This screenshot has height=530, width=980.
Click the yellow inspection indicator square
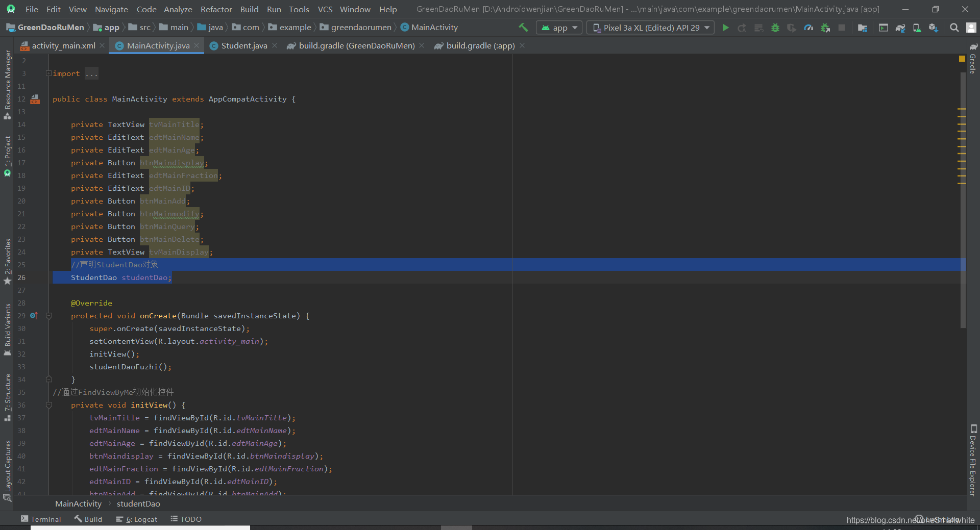click(962, 59)
